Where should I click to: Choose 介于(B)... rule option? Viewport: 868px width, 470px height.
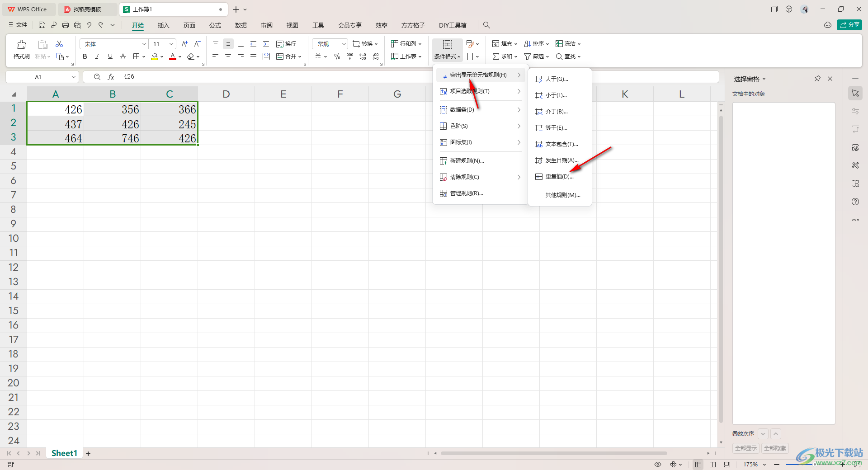(560, 112)
